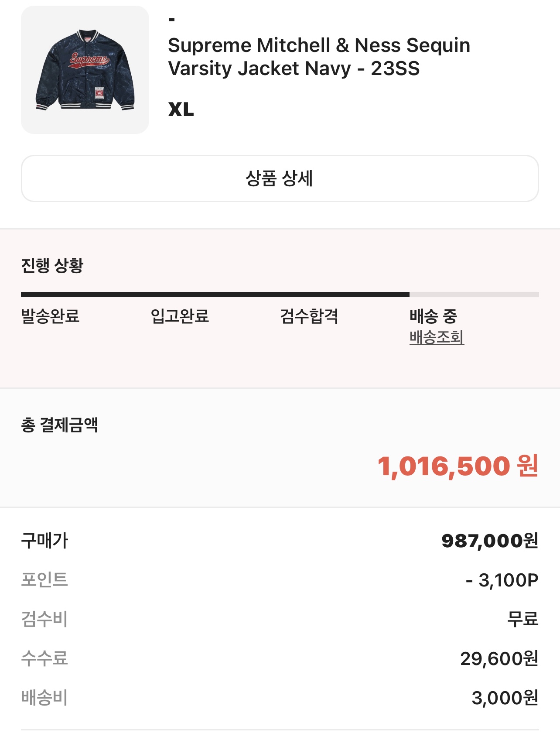This screenshot has height=747, width=560.
Task: Click the 987,000원 purchase price
Action: tap(490, 541)
